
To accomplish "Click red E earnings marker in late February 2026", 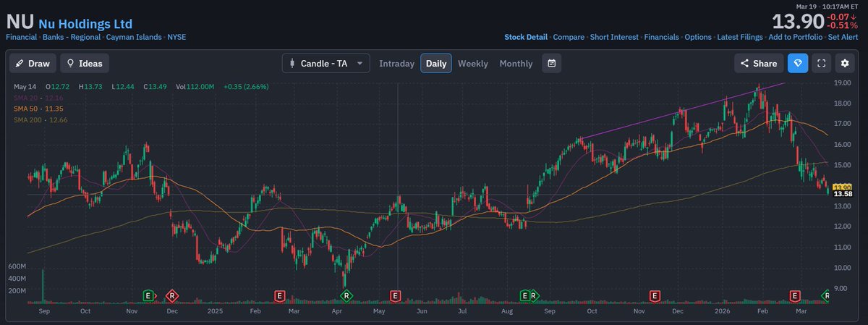I will point(795,295).
